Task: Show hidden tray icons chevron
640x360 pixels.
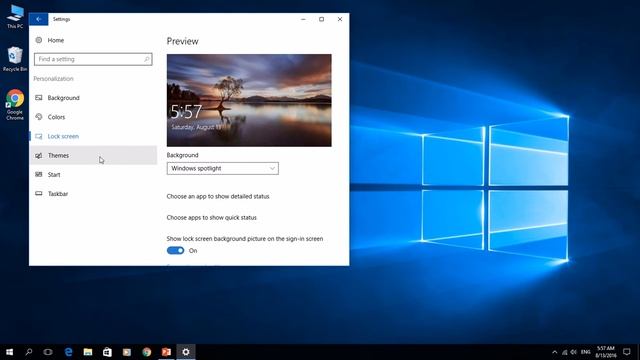Action: click(x=554, y=352)
